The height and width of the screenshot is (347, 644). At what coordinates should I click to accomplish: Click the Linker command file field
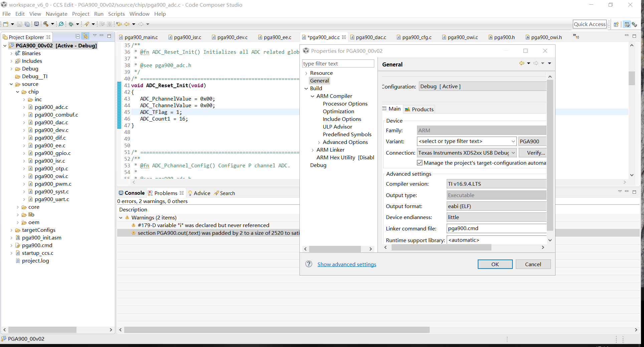(x=496, y=228)
